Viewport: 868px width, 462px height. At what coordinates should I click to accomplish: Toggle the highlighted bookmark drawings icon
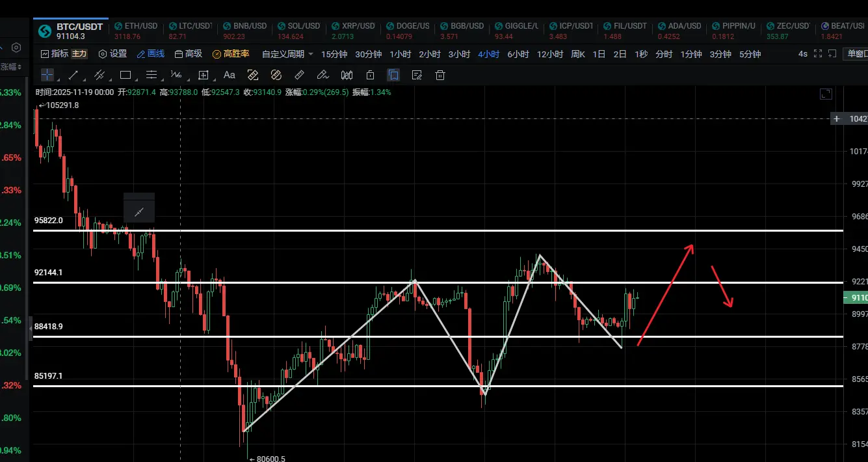click(x=393, y=75)
